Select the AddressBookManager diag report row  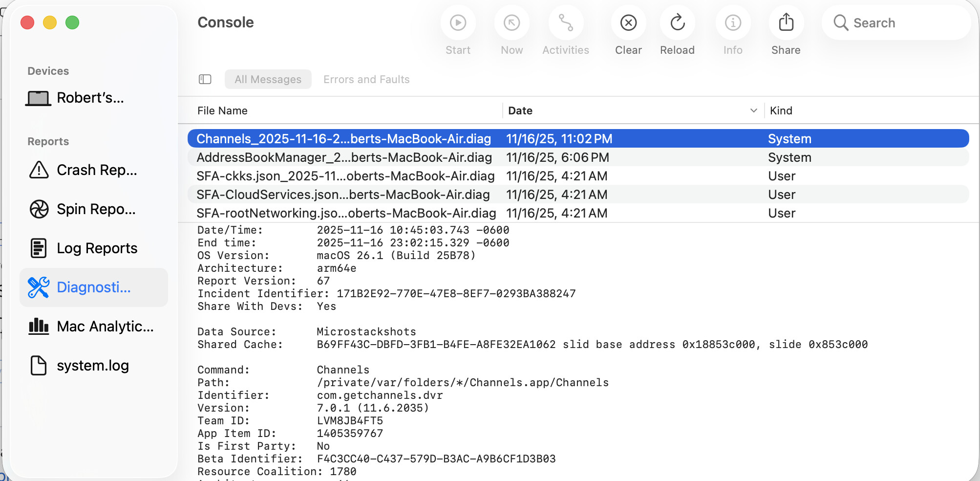[x=344, y=157]
